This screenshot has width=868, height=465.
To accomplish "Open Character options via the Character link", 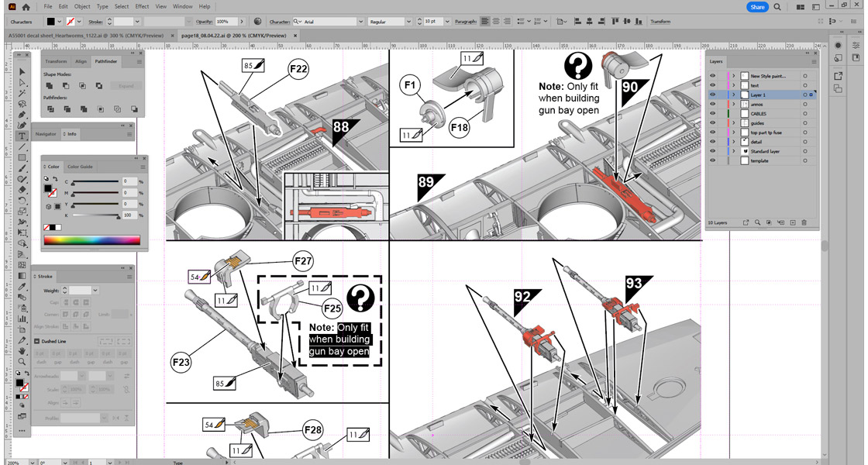I will pos(281,21).
